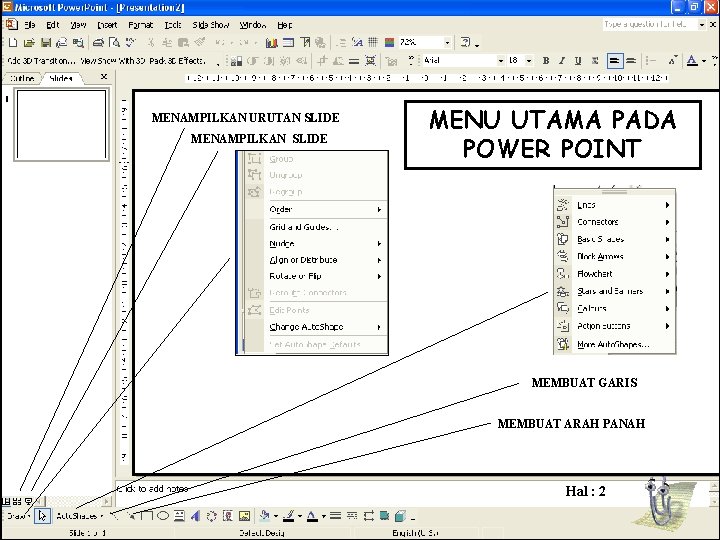Toggle Text Shadow formatting
The height and width of the screenshot is (540, 720).
[x=595, y=61]
